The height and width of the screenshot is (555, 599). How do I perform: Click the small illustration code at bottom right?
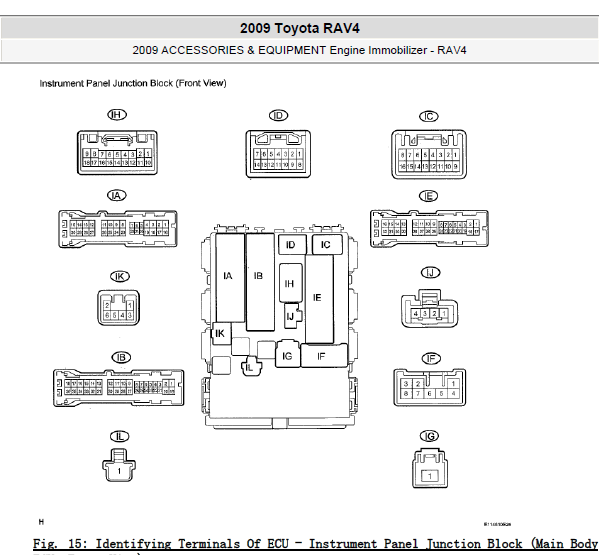[x=497, y=524]
